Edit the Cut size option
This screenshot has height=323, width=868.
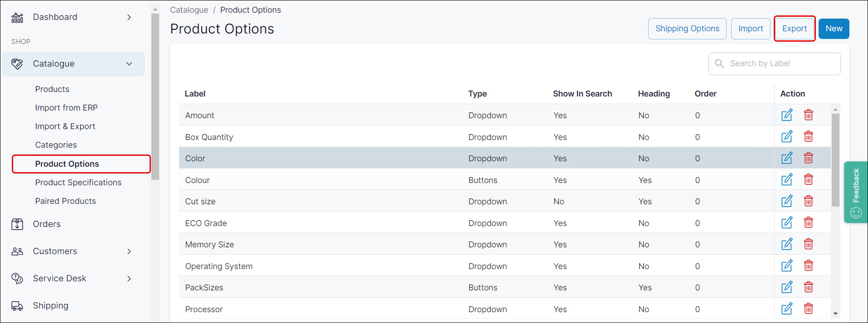[x=787, y=201]
